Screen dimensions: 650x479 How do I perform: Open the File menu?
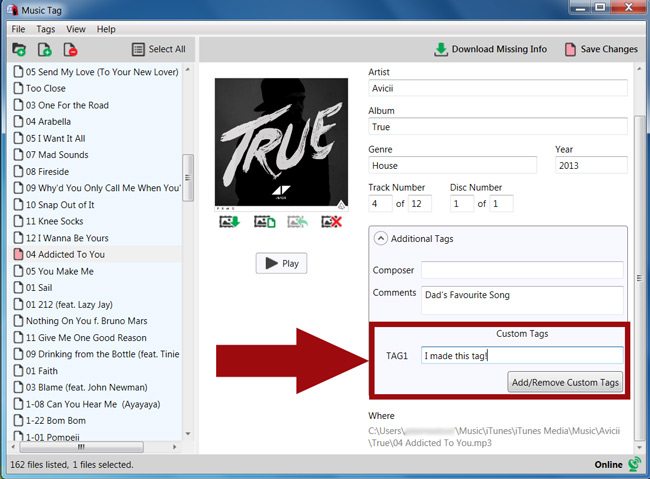tap(18, 29)
